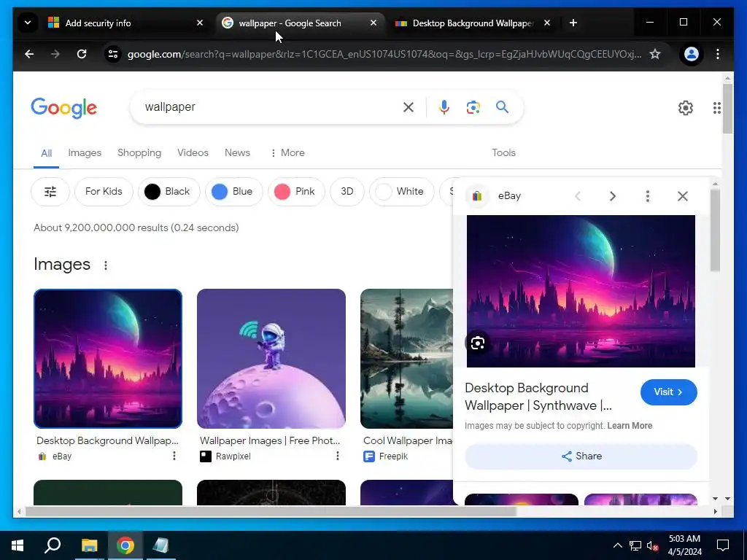The height and width of the screenshot is (560, 747).
Task: Open Images section three-dot options
Action: tap(106, 265)
